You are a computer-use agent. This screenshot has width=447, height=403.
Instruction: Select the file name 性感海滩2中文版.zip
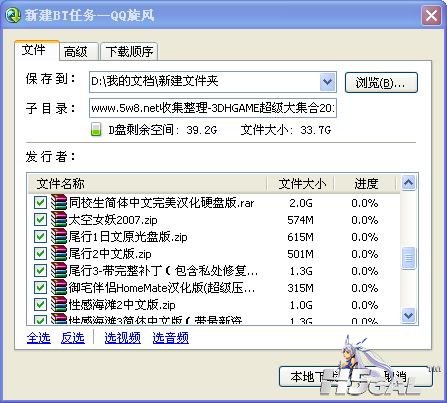pos(122,305)
